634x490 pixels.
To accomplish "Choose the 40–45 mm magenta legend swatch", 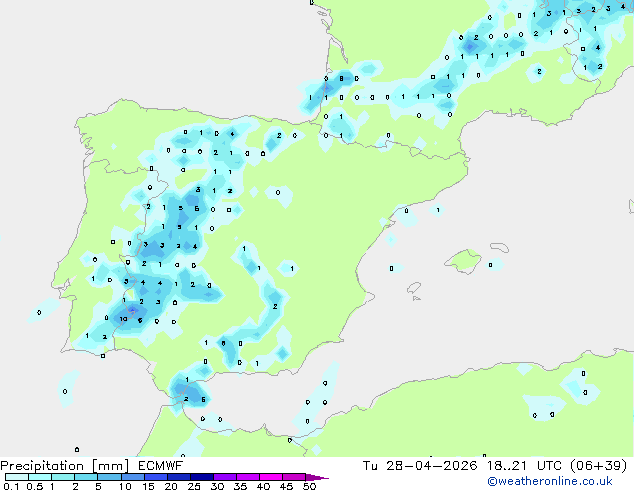I will (x=271, y=477).
